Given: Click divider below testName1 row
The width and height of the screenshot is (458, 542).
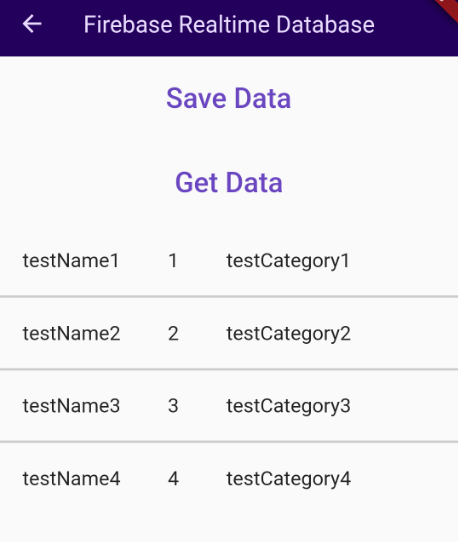Looking at the screenshot, I should pyautogui.click(x=229, y=297).
